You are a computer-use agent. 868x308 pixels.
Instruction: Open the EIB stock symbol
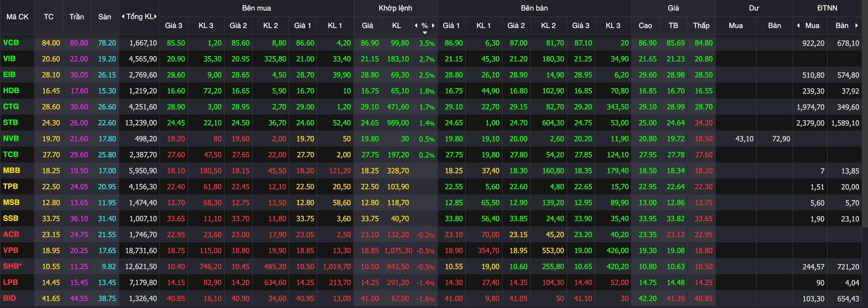coord(9,75)
